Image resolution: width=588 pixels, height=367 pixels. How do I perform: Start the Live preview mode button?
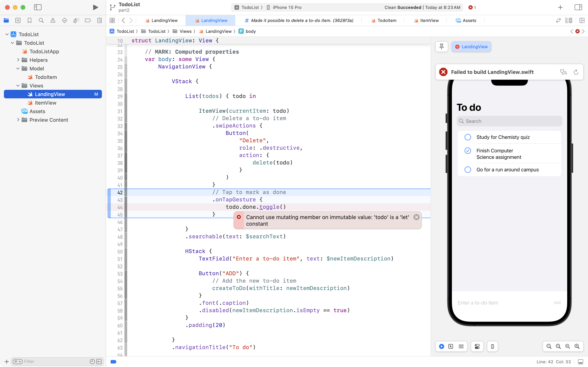coord(442,346)
